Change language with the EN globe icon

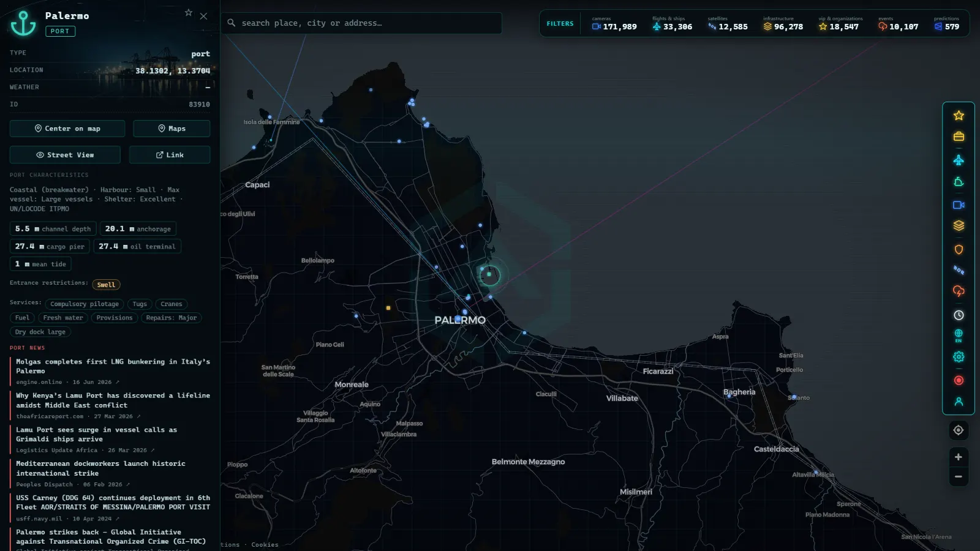959,335
